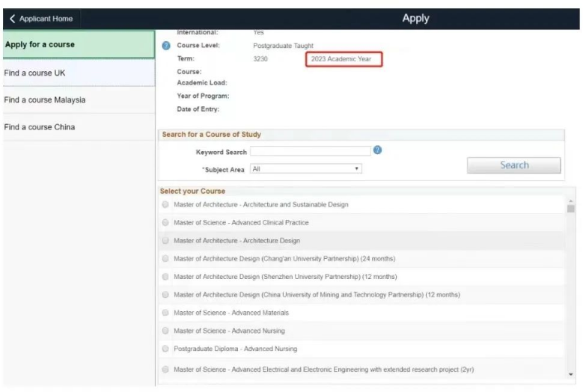Viewport: 583px width, 392px height.
Task: Choose Postgraduate Diploma - Advanced Nursing
Action: pos(165,349)
